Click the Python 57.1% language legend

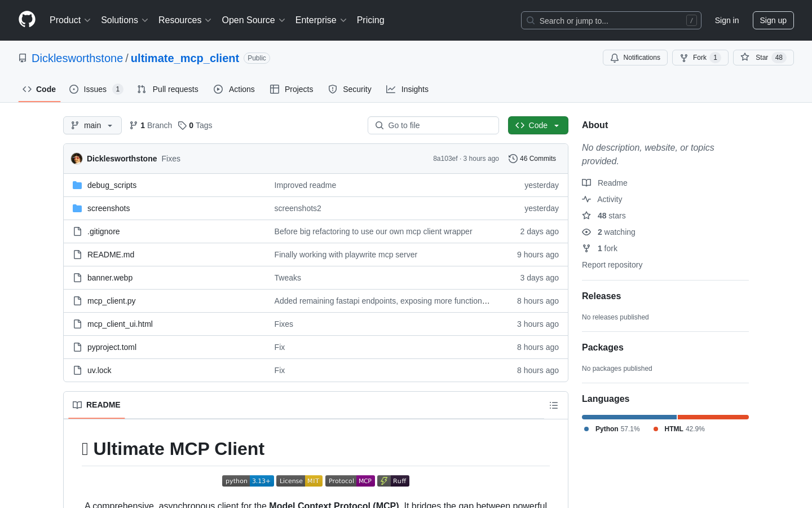tap(612, 429)
